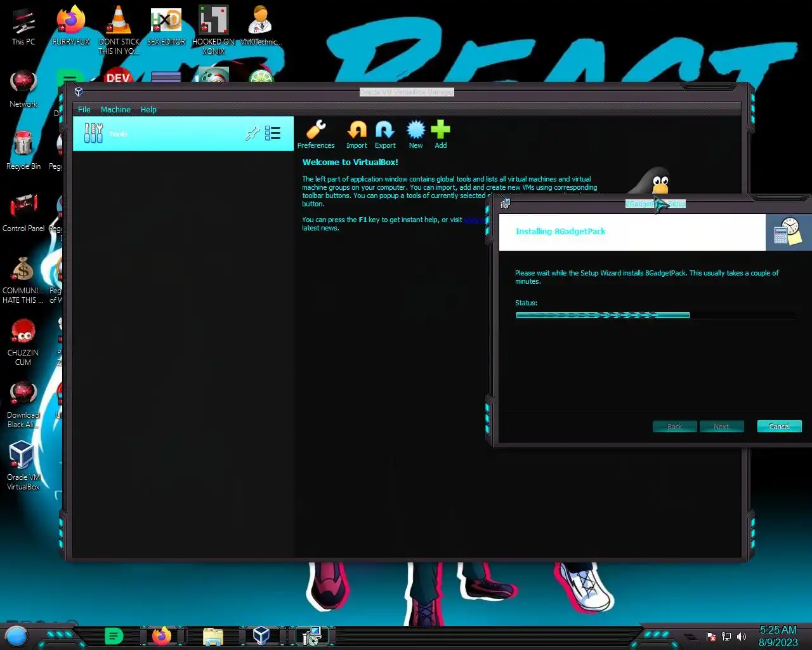The width and height of the screenshot is (812, 650).
Task: Click the Next button in Setup wizard
Action: (x=721, y=427)
